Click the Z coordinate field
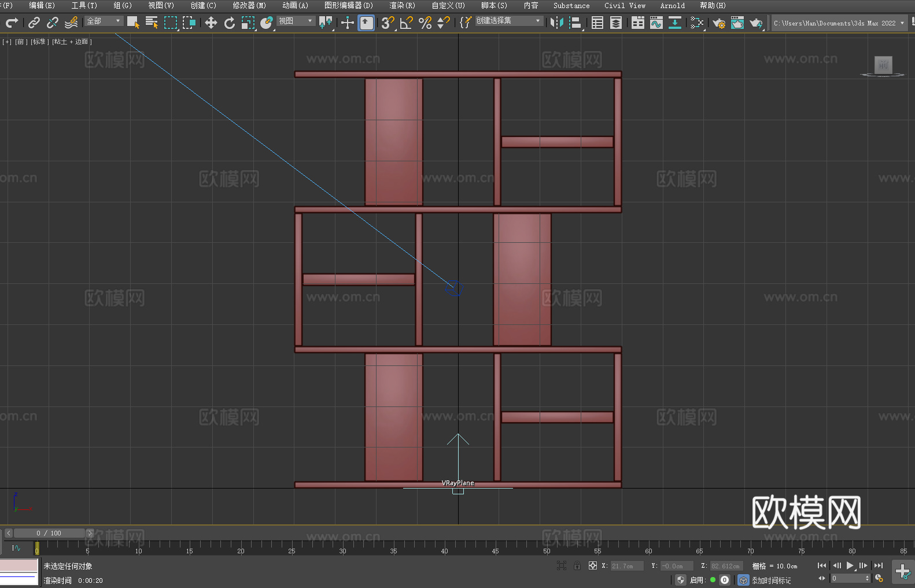 point(726,566)
